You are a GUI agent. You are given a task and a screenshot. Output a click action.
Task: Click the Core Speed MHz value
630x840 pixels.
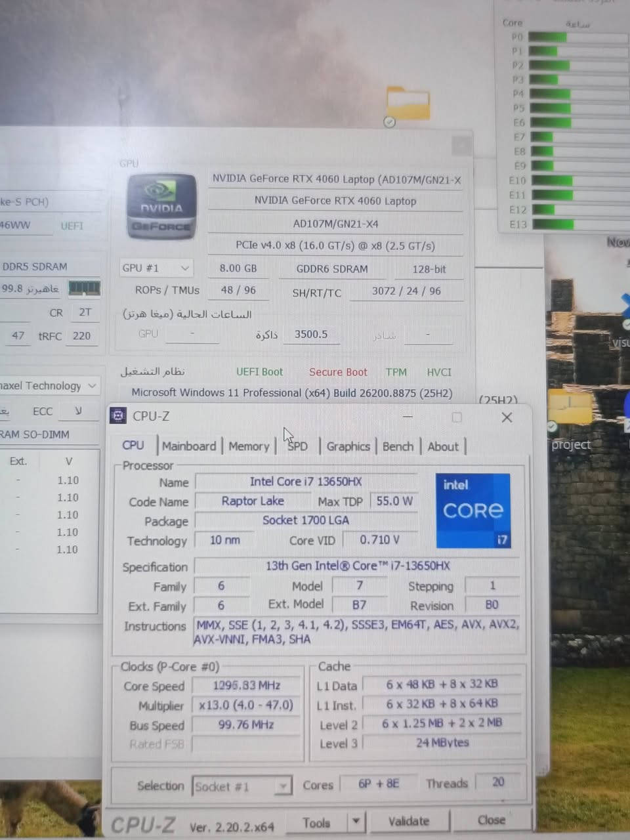coord(246,686)
